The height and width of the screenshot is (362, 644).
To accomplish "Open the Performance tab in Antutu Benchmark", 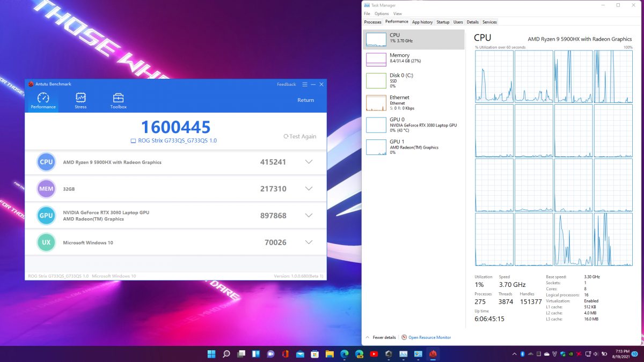I will click(x=43, y=100).
